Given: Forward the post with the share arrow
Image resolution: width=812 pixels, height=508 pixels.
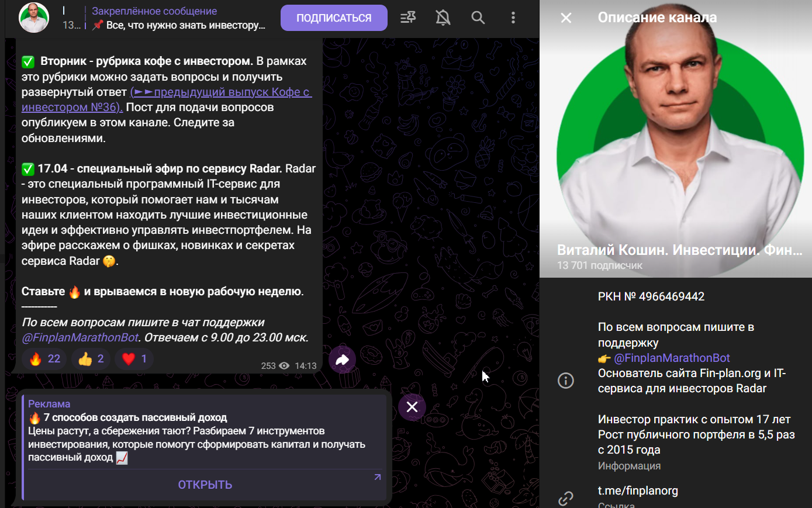Looking at the screenshot, I should coord(342,360).
